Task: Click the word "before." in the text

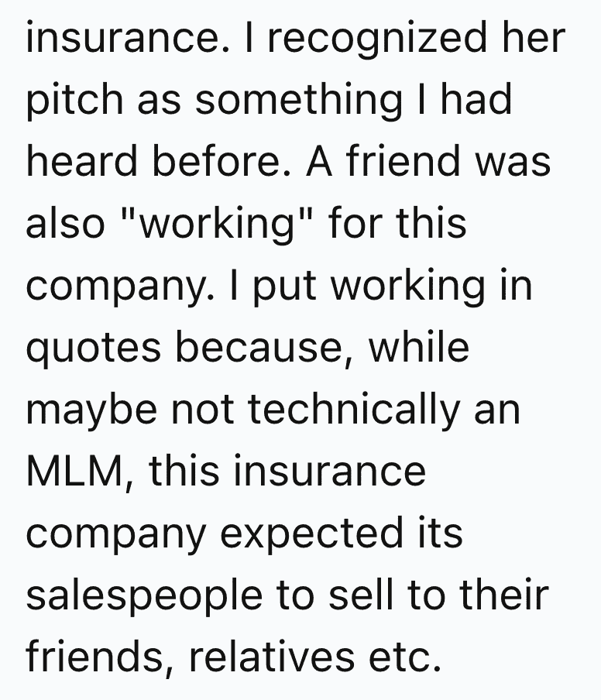Action: click(x=222, y=161)
